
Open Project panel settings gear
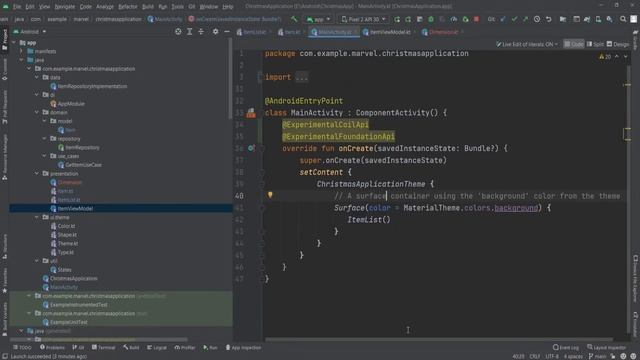click(x=216, y=31)
